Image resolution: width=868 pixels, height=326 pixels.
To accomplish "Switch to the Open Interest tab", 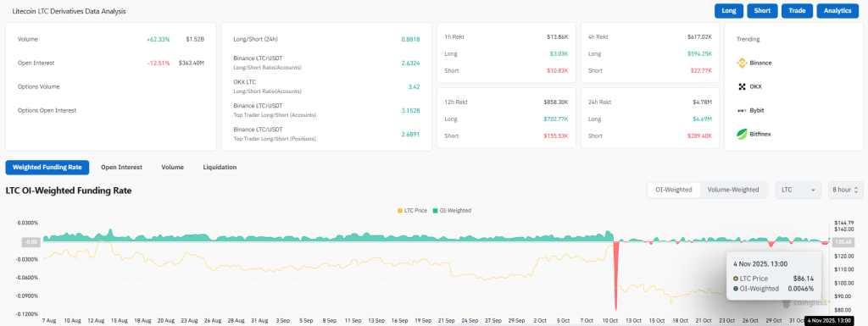I will pos(121,167).
